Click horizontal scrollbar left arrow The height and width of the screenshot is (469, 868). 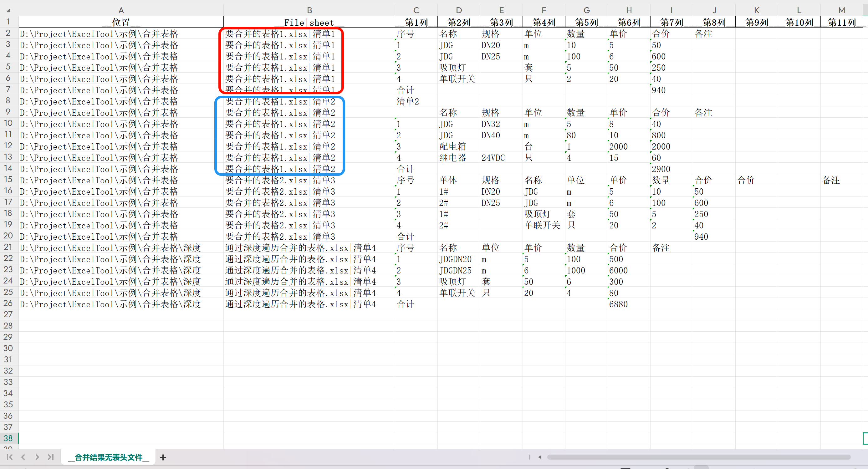click(540, 457)
